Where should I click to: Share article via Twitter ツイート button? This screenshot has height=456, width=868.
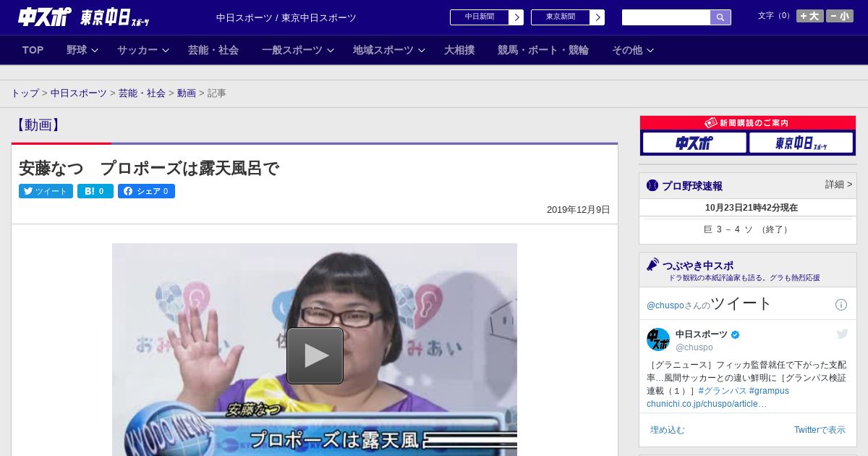coord(46,191)
